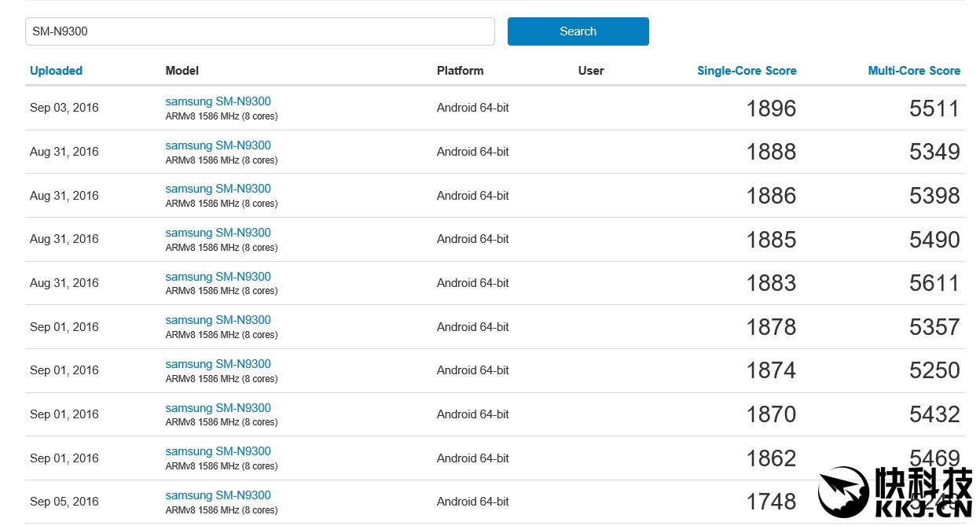Click Android 64-bit in the 1883 row
Screen dimensions: 980x526
pyautogui.click(x=473, y=283)
